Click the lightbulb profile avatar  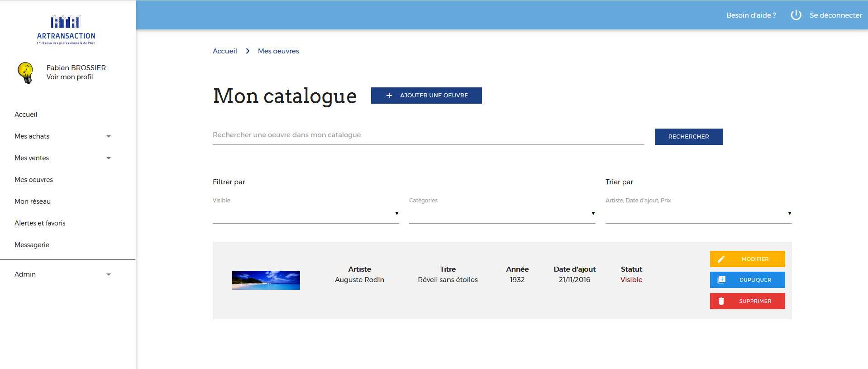coord(26,73)
